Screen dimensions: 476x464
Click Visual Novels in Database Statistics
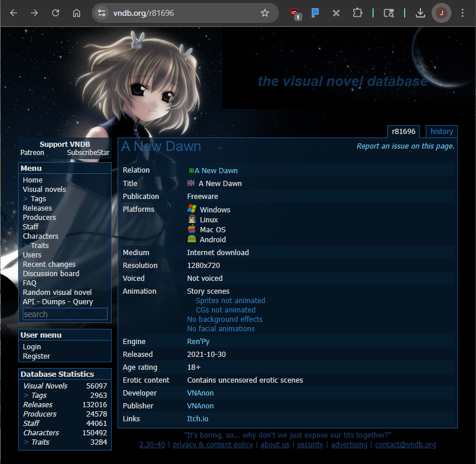coord(45,386)
